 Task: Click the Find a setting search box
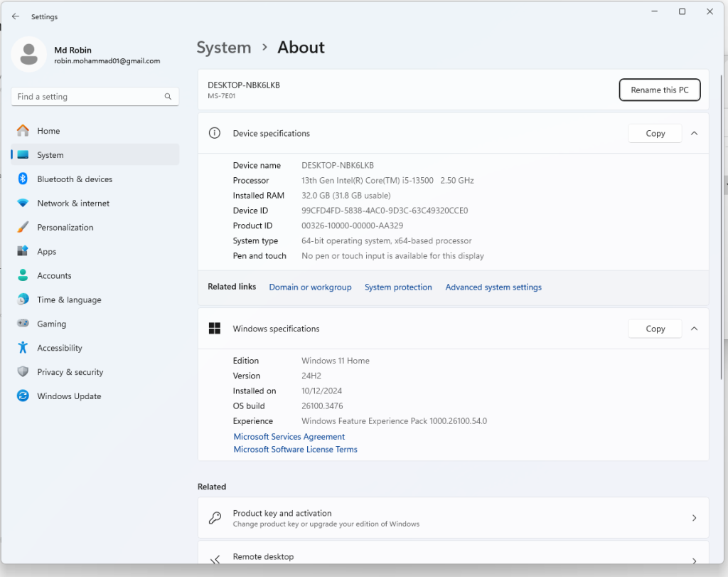[95, 97]
